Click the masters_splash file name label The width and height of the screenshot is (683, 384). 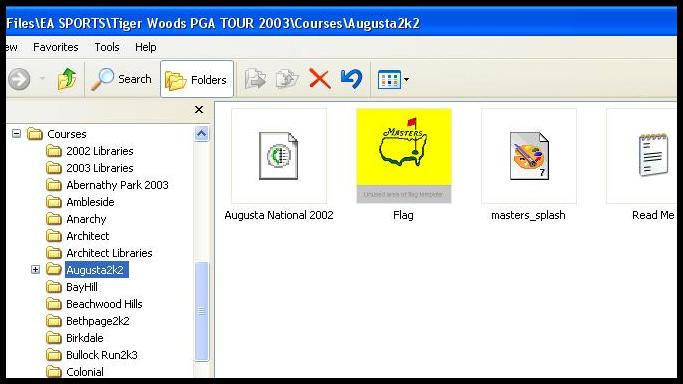[528, 215]
